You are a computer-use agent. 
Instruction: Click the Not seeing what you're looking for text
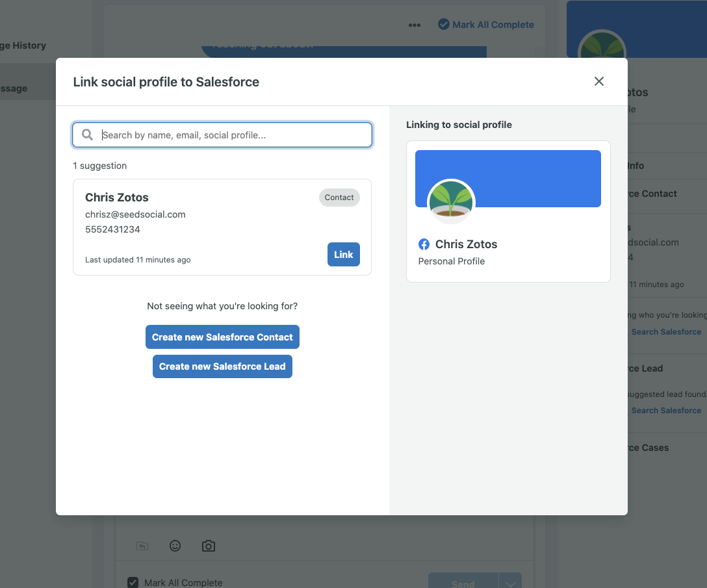[x=222, y=306]
